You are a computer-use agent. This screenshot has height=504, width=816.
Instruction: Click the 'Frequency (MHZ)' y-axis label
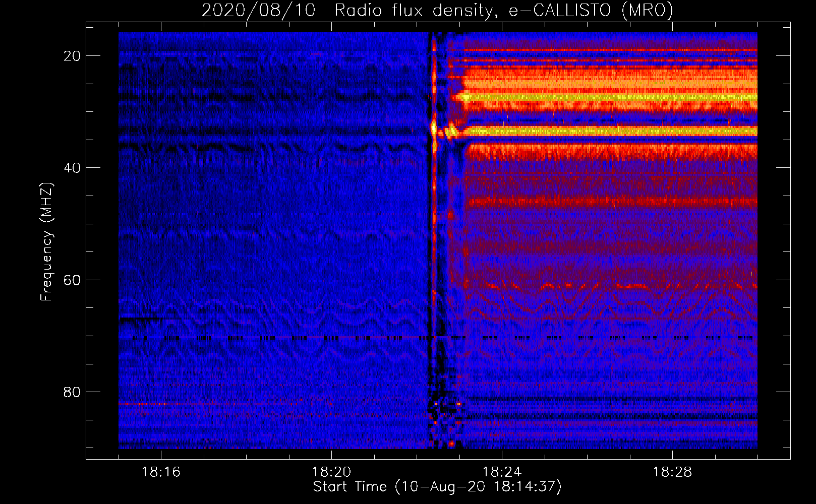pos(46,241)
